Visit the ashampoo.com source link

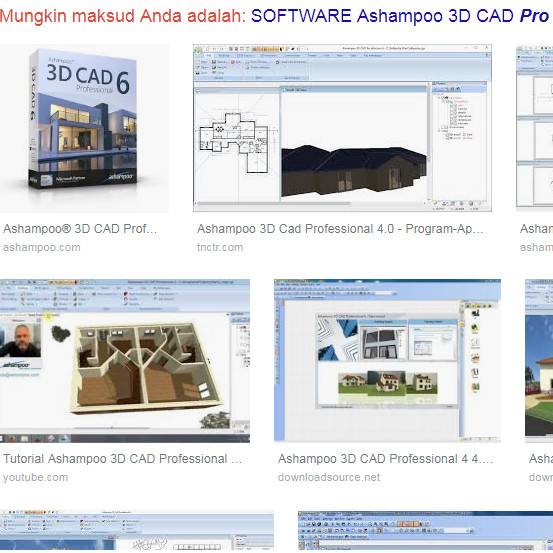42,248
